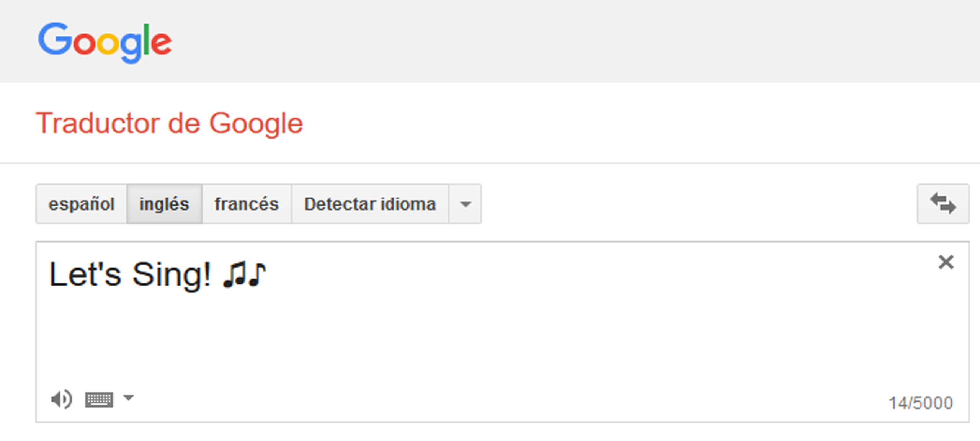980x441 pixels.
Task: Expand the source language list arrow
Action: 465,204
